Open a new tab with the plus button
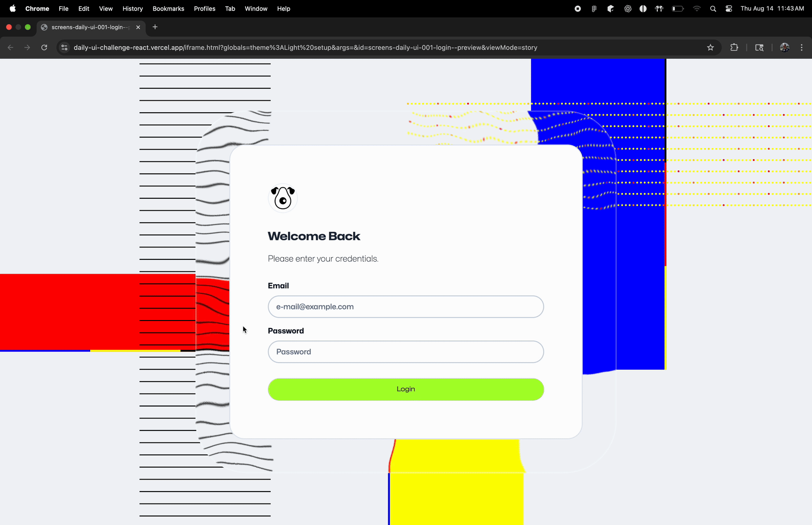The image size is (812, 525). 155,27
